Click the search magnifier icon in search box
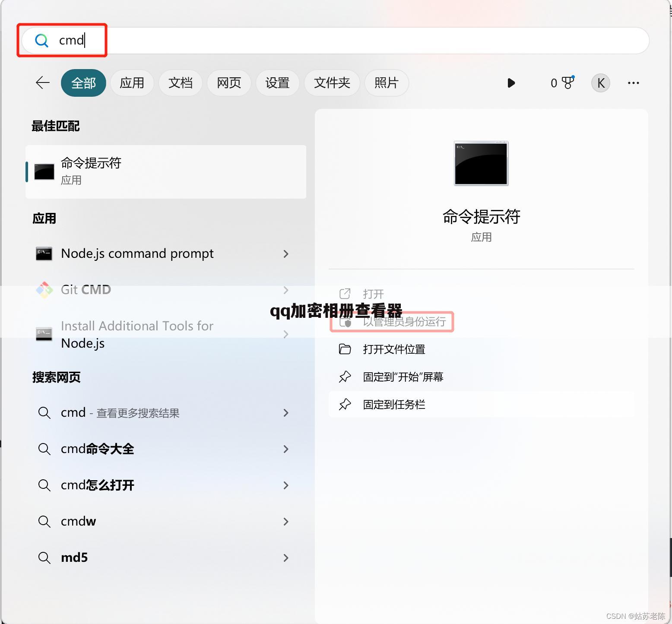The height and width of the screenshot is (624, 672). [x=41, y=41]
